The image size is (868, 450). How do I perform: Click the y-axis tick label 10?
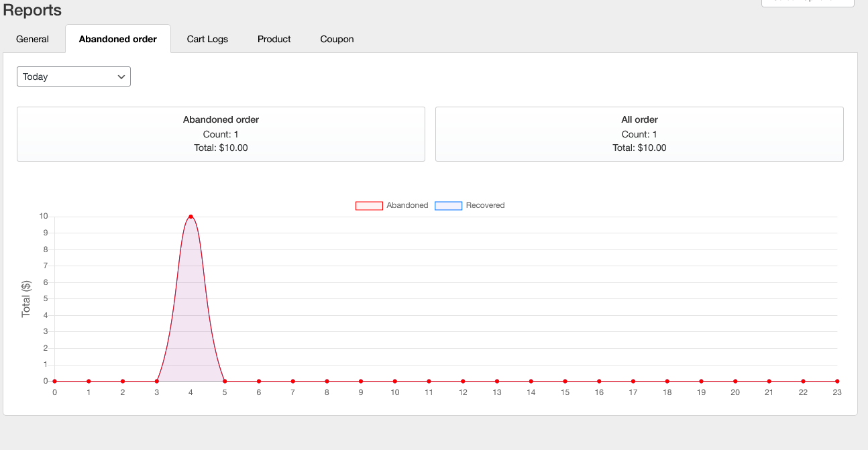click(x=43, y=216)
